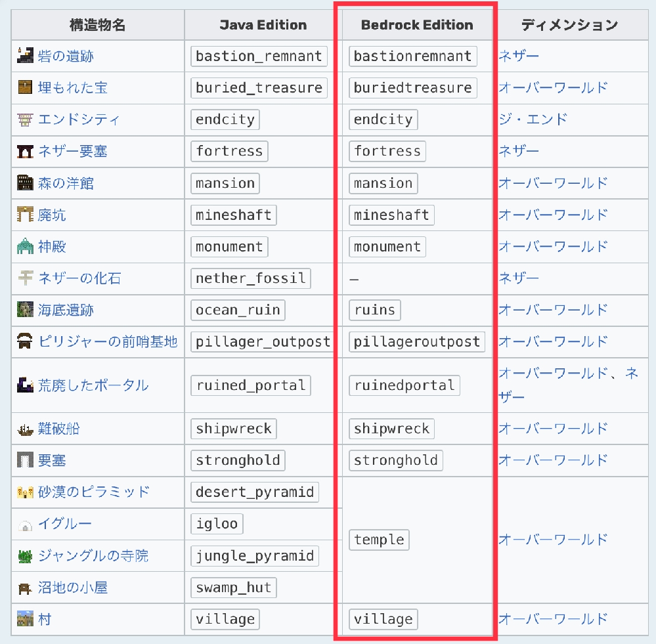
Task: Click the desert_pyramid Java code
Action: coord(255,492)
